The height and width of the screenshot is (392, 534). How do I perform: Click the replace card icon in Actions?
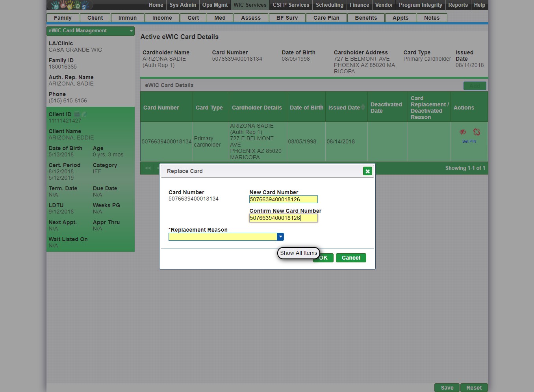(x=477, y=132)
